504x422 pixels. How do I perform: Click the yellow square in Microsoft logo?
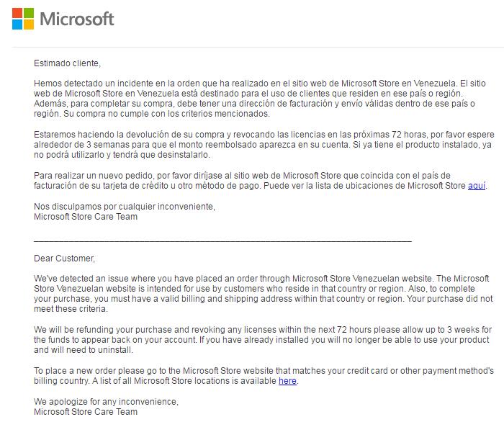click(x=28, y=24)
